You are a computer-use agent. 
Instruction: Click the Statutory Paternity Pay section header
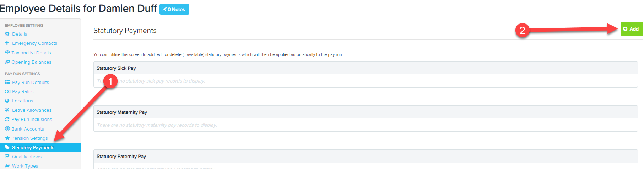366,156
